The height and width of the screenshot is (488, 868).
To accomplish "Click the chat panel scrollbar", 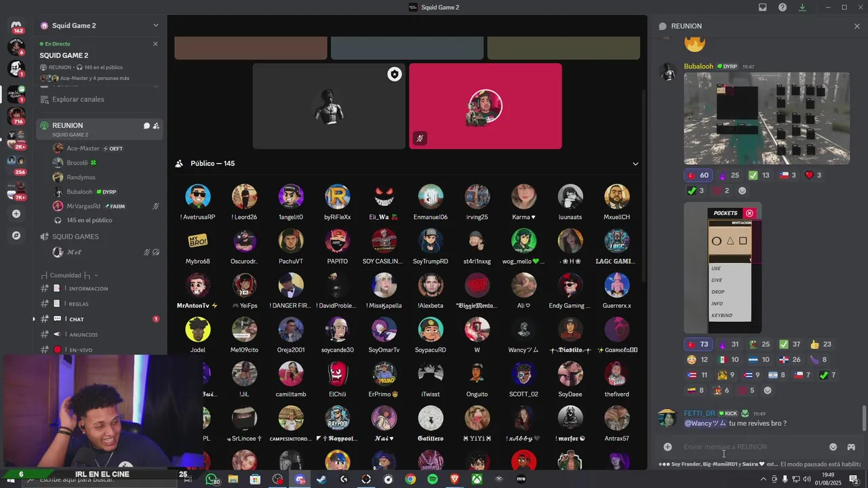I will click(x=864, y=418).
